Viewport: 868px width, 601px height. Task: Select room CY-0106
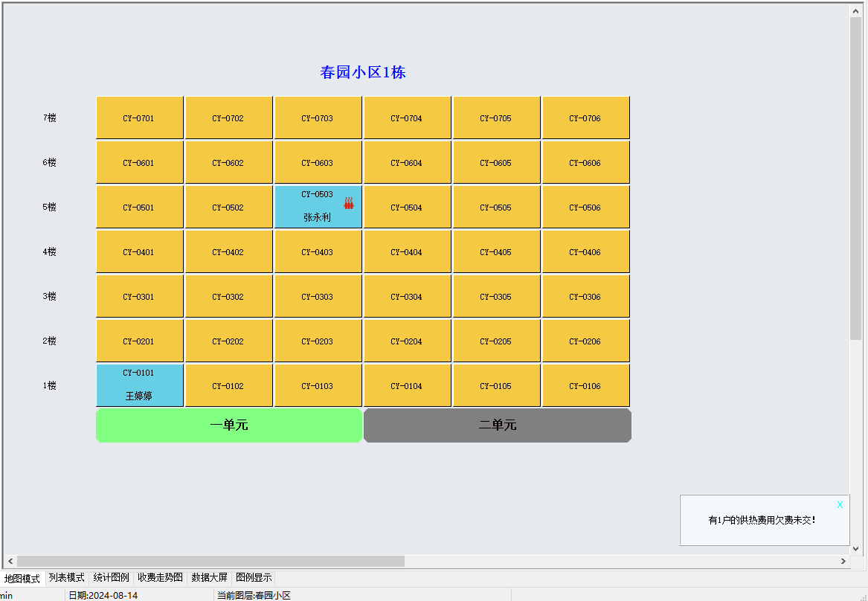pos(585,385)
